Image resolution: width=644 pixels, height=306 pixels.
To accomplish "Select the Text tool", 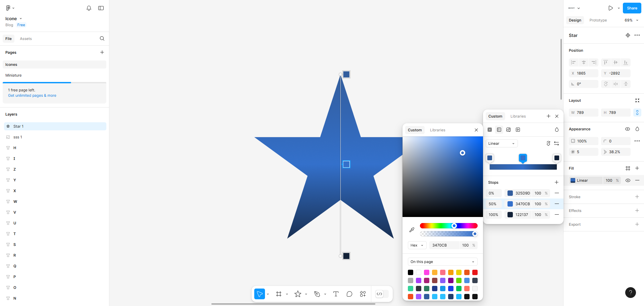I will click(336, 294).
